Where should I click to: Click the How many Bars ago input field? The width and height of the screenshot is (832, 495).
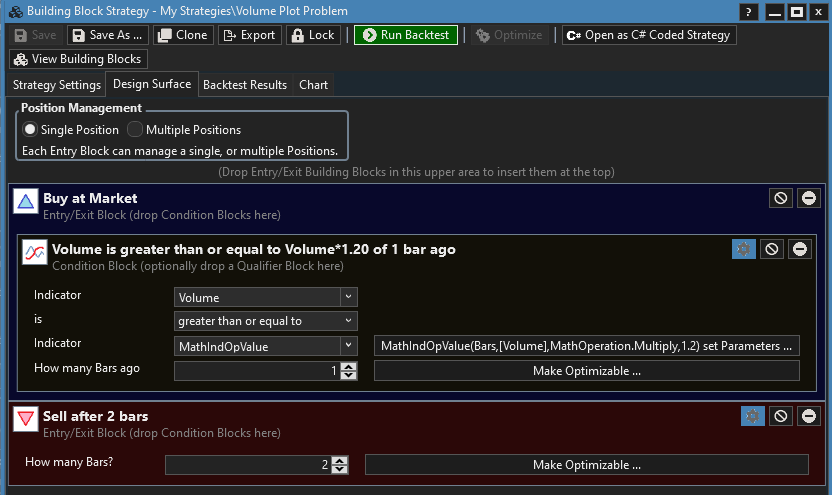pyautogui.click(x=257, y=371)
